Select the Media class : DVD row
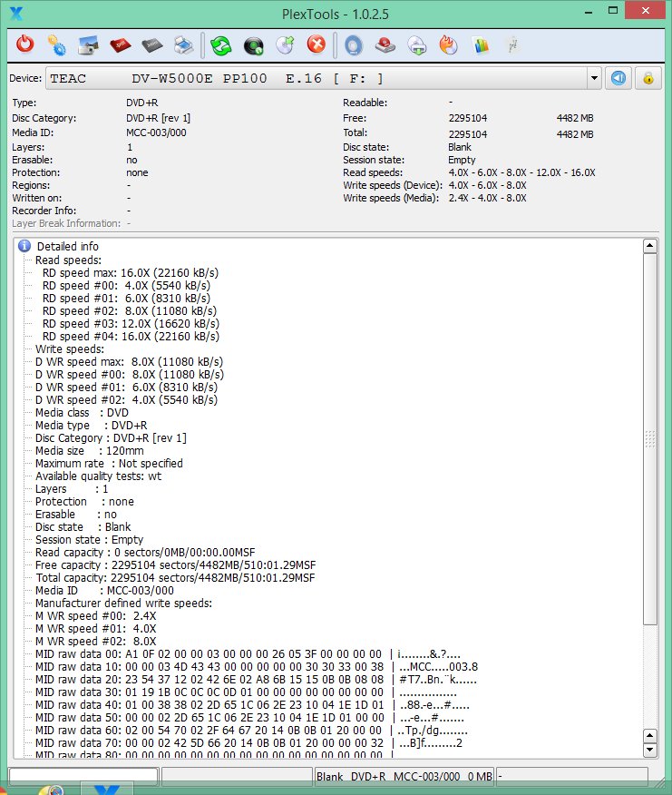The image size is (672, 795). click(82, 412)
